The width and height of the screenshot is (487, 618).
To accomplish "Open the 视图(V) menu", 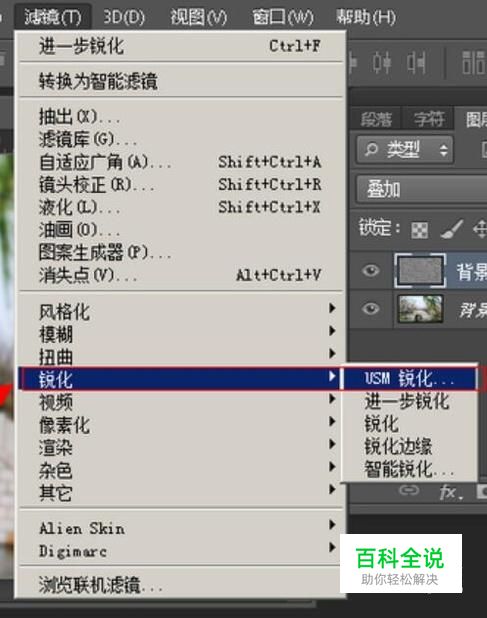I will coord(199,17).
